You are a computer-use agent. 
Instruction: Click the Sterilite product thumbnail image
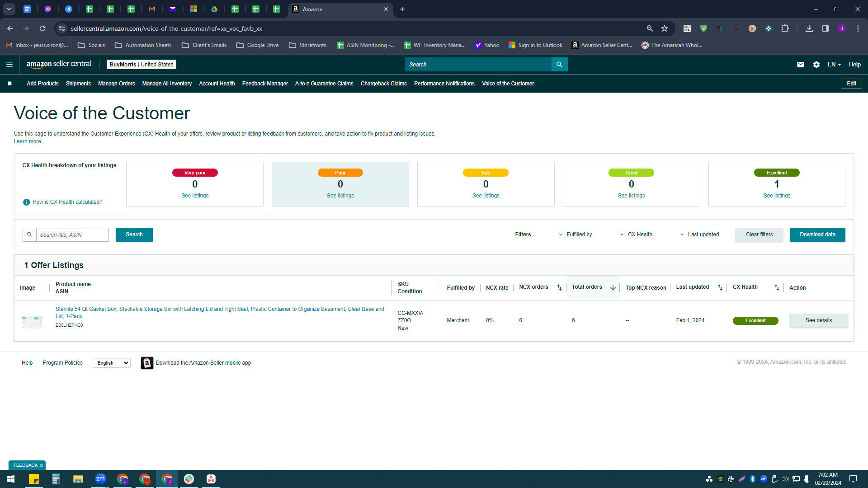[x=32, y=321]
